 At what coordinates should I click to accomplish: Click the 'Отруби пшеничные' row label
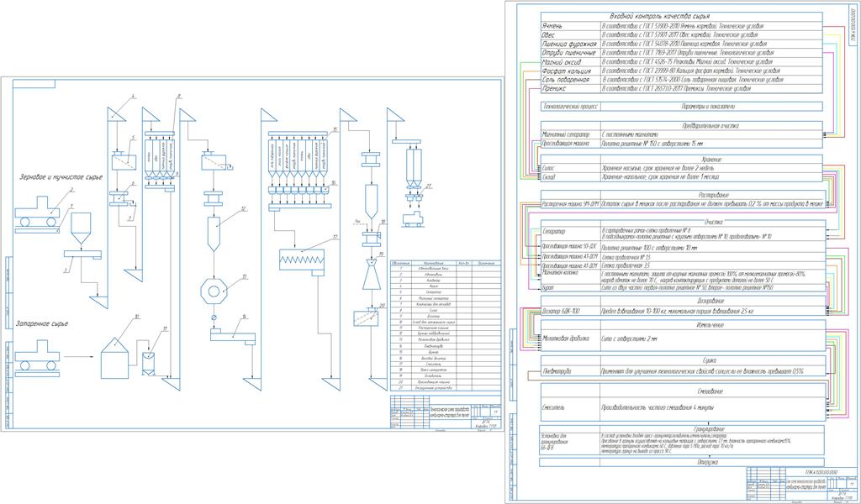tap(571, 53)
